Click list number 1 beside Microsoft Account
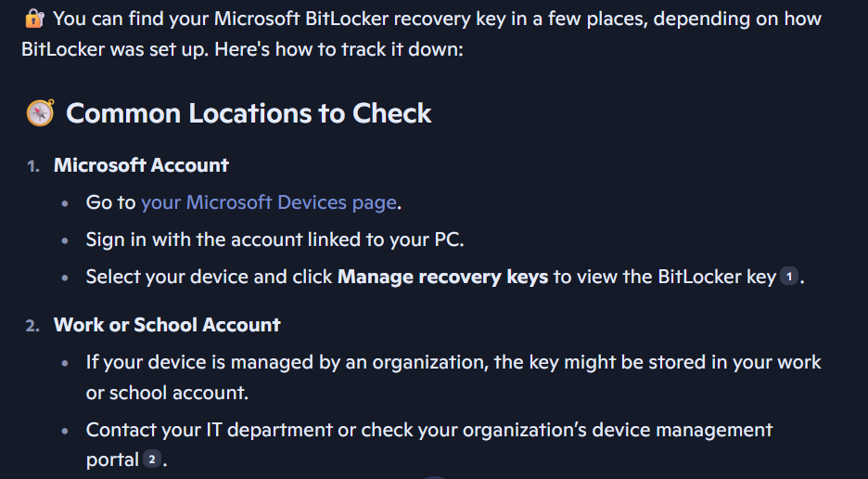 33,166
